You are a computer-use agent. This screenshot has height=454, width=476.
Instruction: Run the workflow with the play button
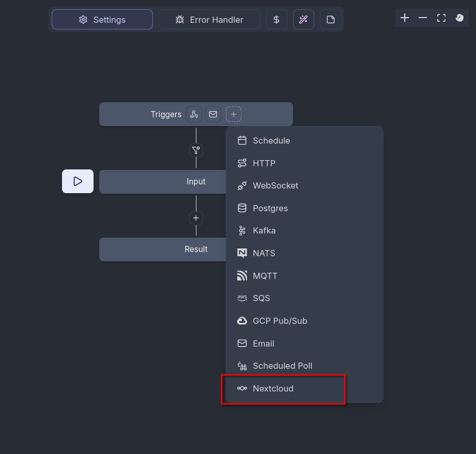(x=78, y=181)
